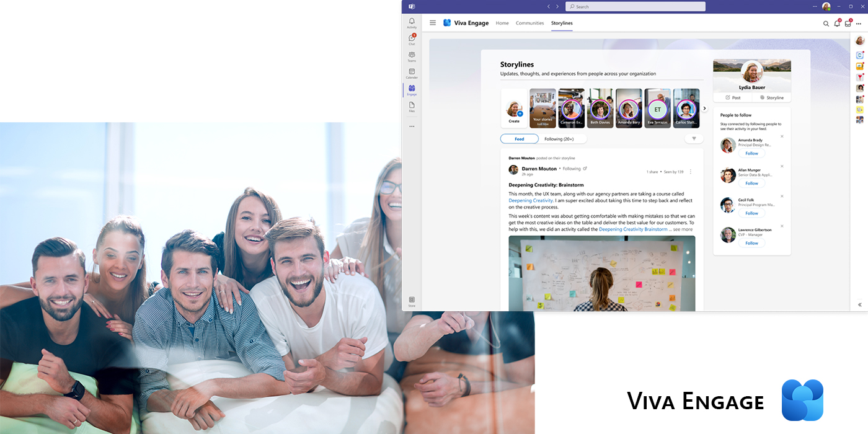This screenshot has width=868, height=434.
Task: Select the Feed toggle
Action: point(520,139)
